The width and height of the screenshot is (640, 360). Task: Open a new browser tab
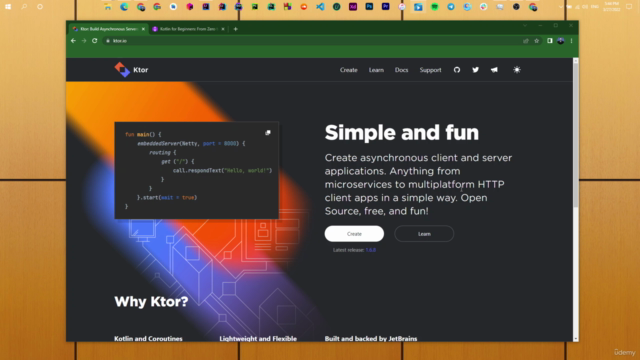point(236,29)
